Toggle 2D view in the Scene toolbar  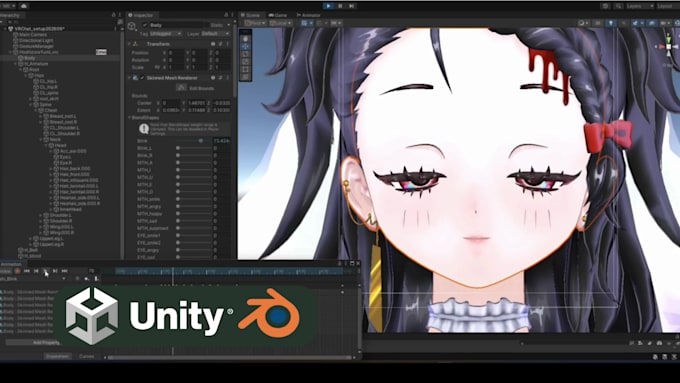pyautogui.click(x=598, y=23)
